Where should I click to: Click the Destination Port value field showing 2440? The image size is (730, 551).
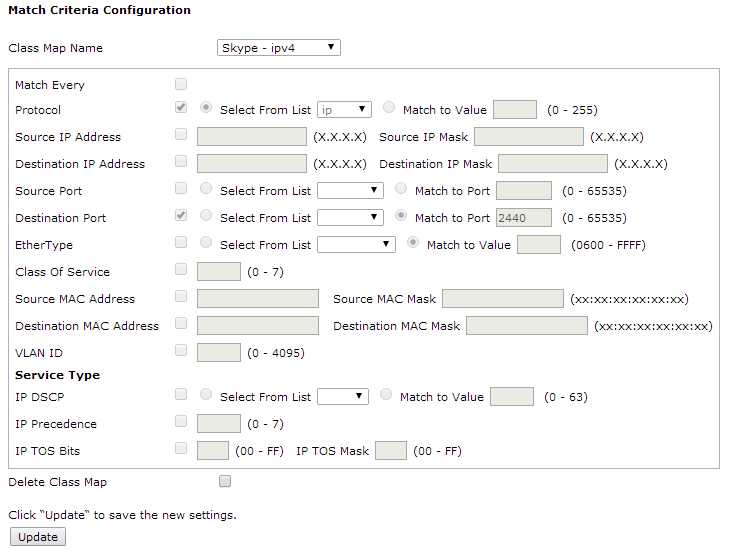click(523, 217)
